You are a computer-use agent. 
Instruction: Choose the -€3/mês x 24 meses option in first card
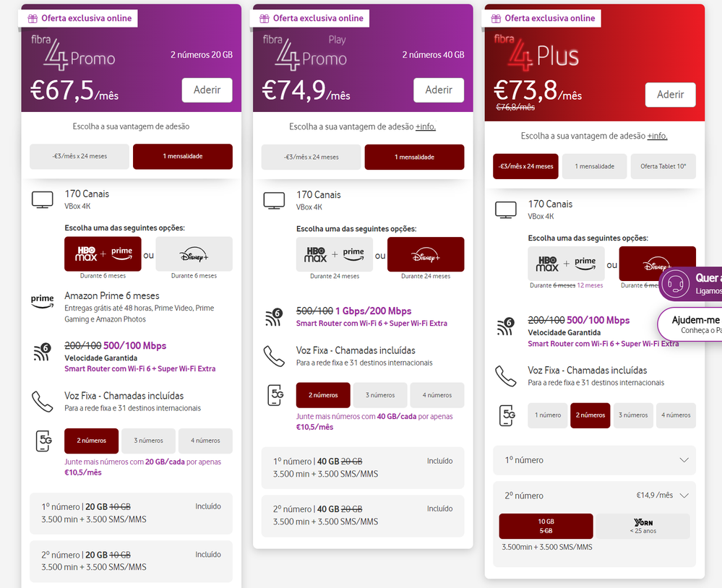[79, 156]
